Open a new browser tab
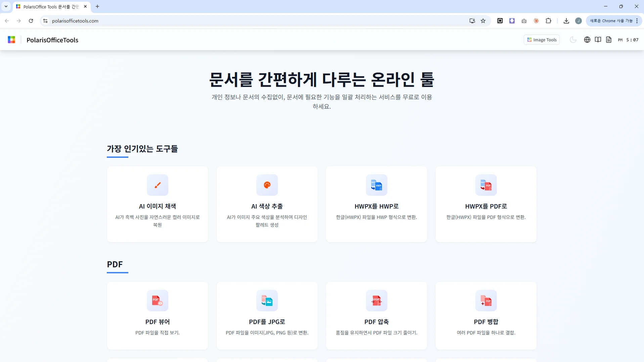Screen dimensions: 644x362 coord(97,6)
